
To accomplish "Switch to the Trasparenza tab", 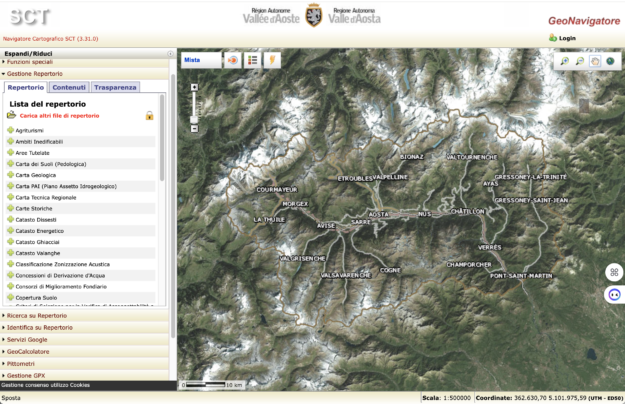I will tap(115, 87).
